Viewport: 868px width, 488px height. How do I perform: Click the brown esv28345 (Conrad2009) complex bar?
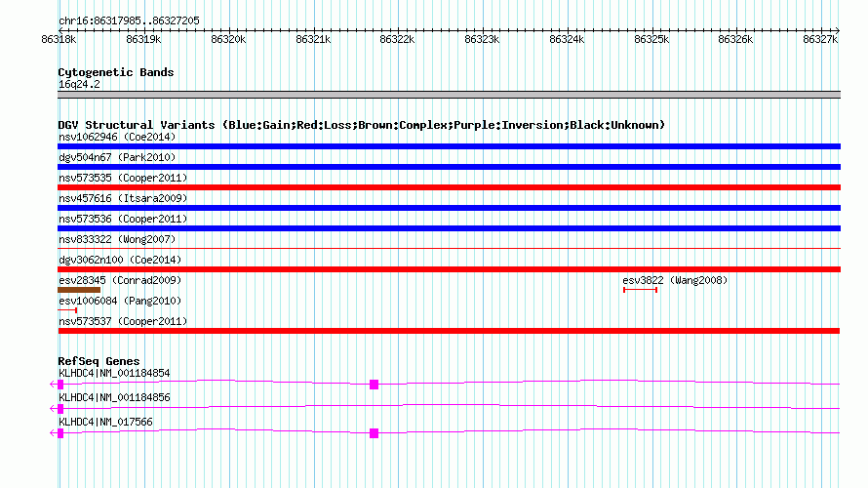79,290
